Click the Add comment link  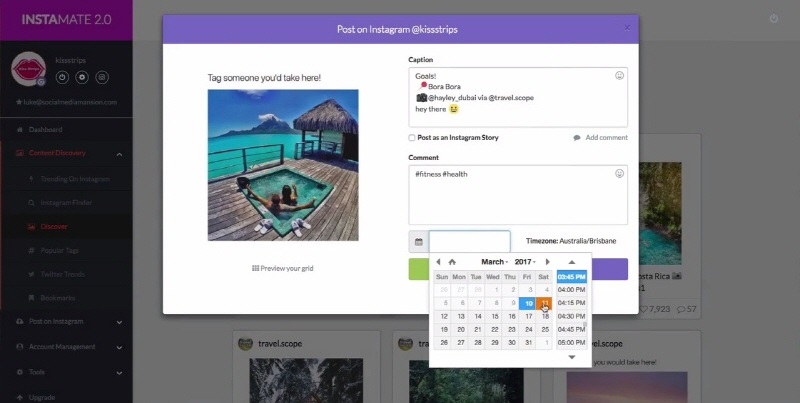607,138
